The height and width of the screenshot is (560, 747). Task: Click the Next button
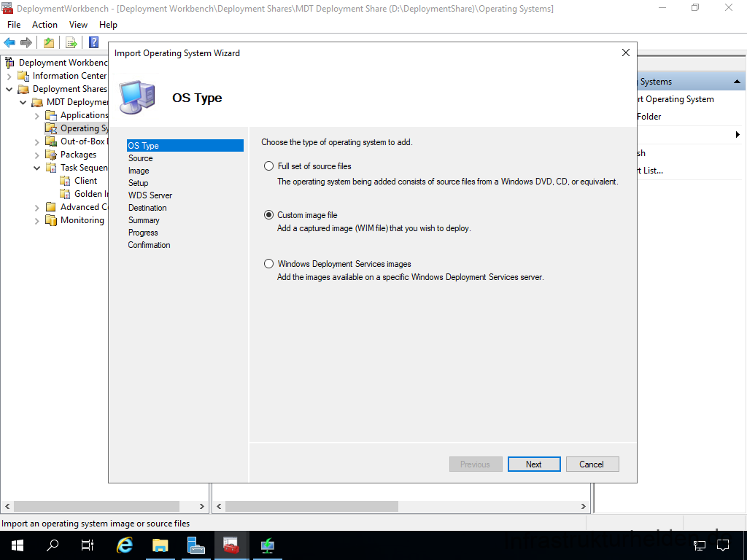coord(533,464)
